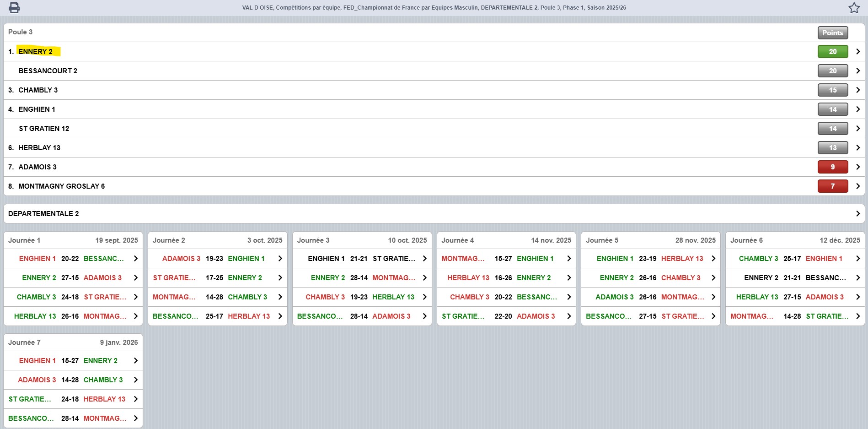This screenshot has height=429, width=868.
Task: Click the favorite star icon
Action: pos(854,8)
